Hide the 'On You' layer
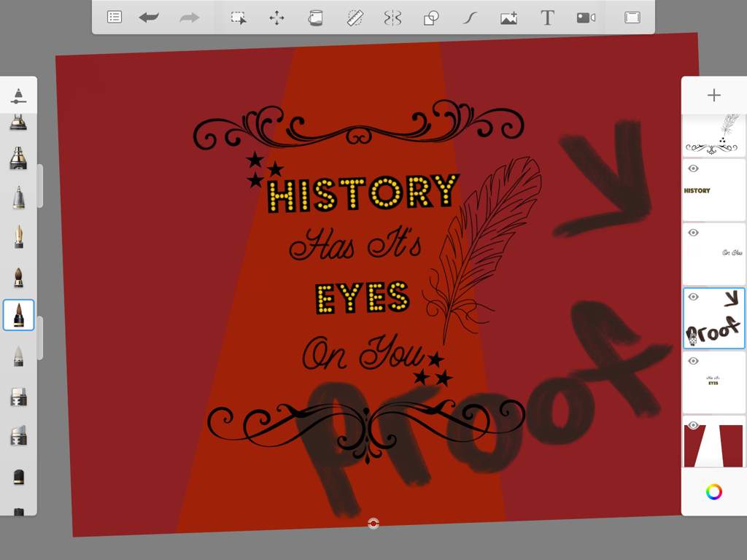Viewport: 747px width, 560px height. pyautogui.click(x=694, y=233)
